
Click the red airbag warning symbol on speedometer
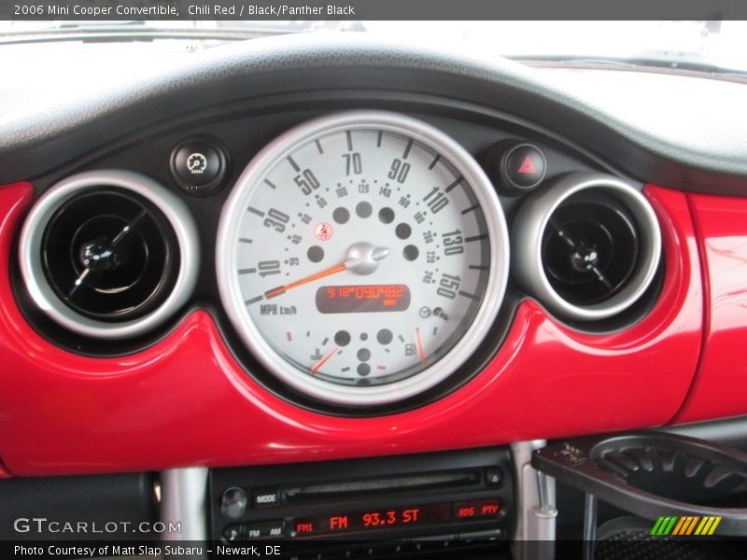coord(320,231)
